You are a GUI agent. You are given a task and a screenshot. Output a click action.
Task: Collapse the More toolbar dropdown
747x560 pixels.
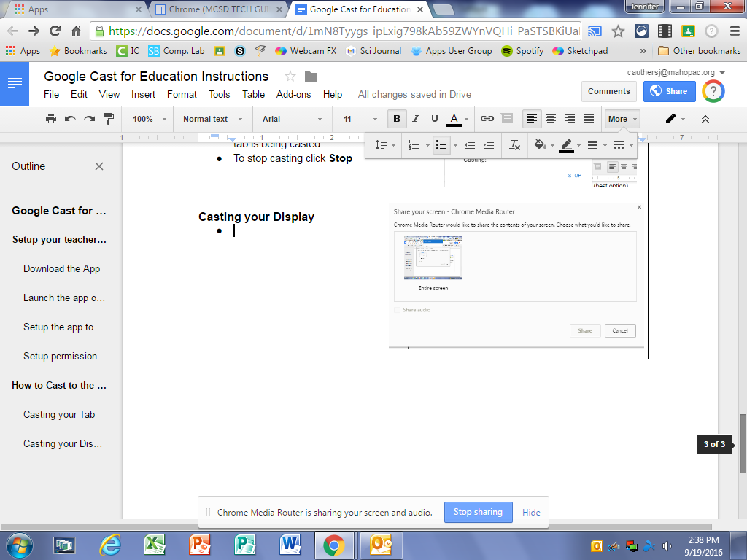622,119
